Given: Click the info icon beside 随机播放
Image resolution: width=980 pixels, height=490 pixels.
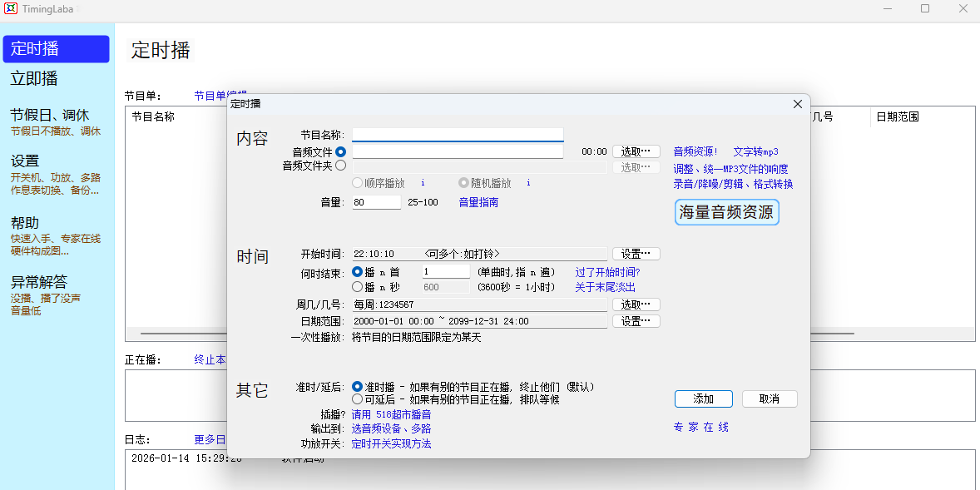Looking at the screenshot, I should tap(528, 183).
